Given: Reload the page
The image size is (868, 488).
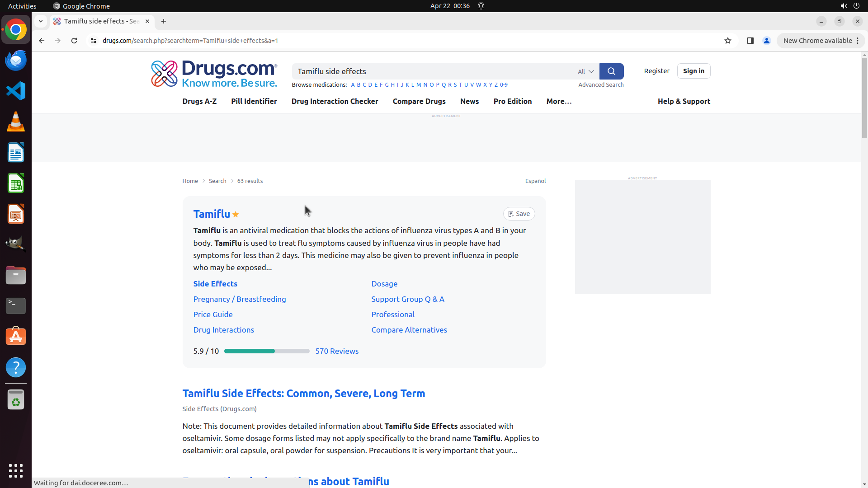Looking at the screenshot, I should click(x=74, y=41).
